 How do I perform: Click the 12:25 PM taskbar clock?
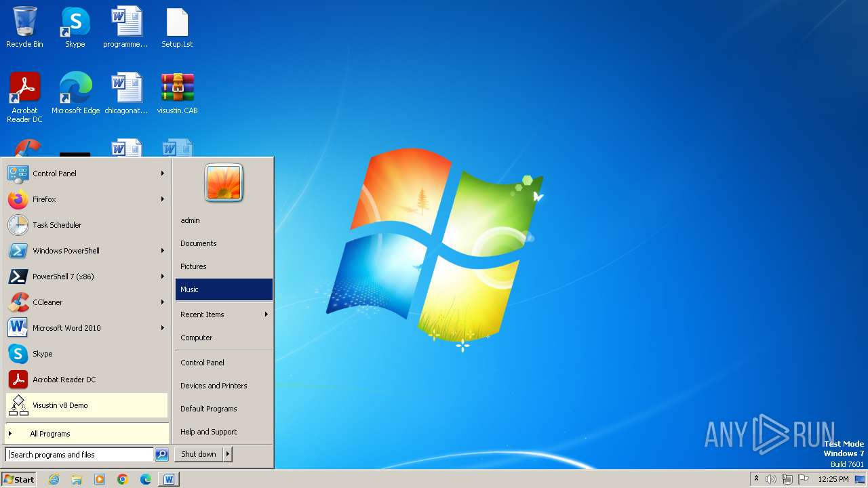833,479
